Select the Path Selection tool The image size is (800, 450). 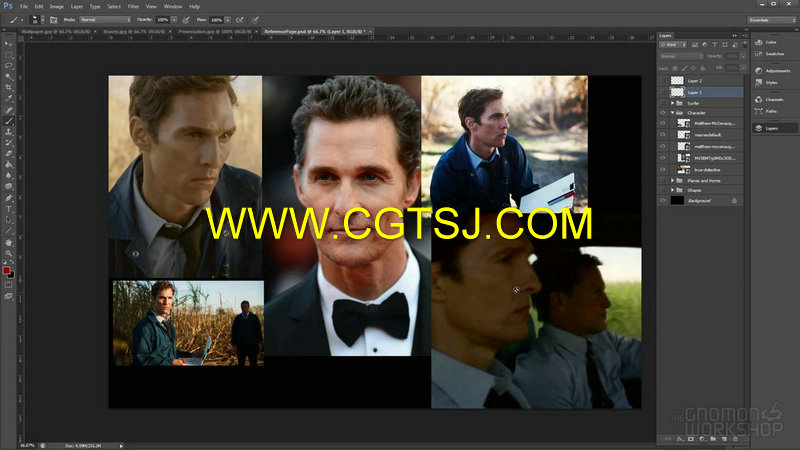[x=8, y=220]
